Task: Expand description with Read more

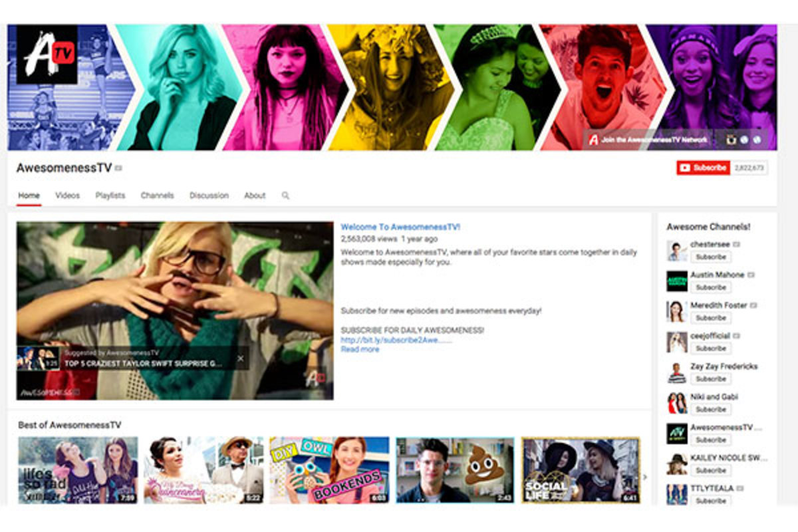Action: tap(360, 349)
